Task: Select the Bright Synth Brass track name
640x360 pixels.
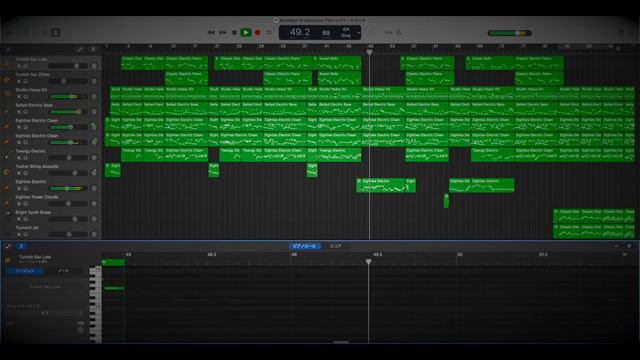Action: pyautogui.click(x=33, y=212)
